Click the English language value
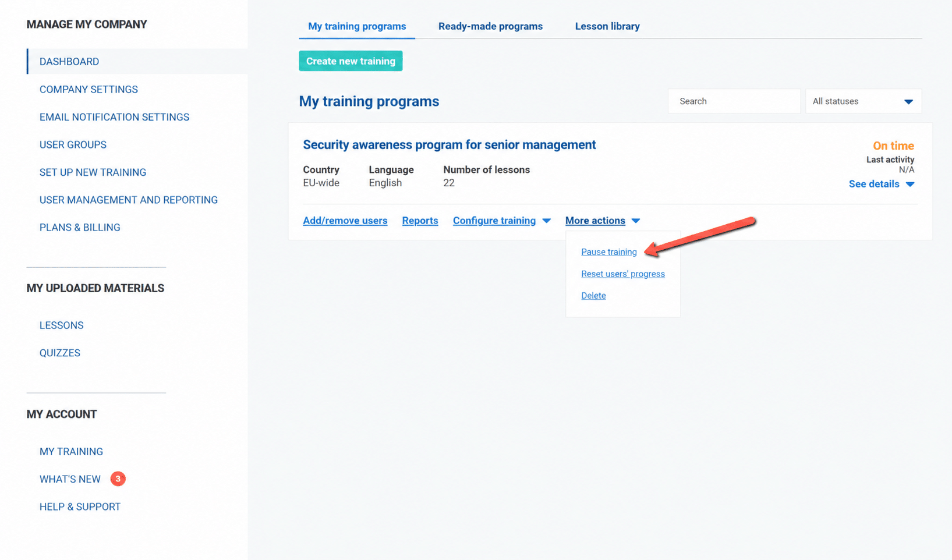 [385, 183]
